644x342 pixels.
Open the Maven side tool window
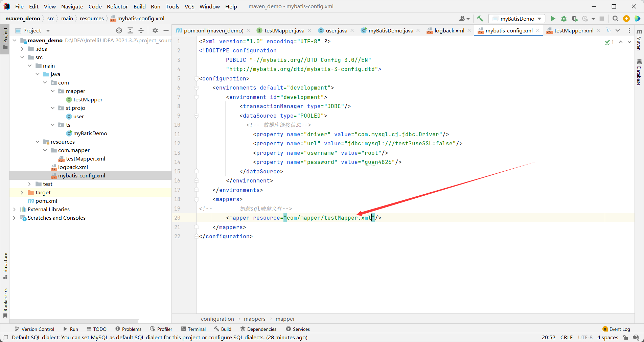pyautogui.click(x=639, y=40)
